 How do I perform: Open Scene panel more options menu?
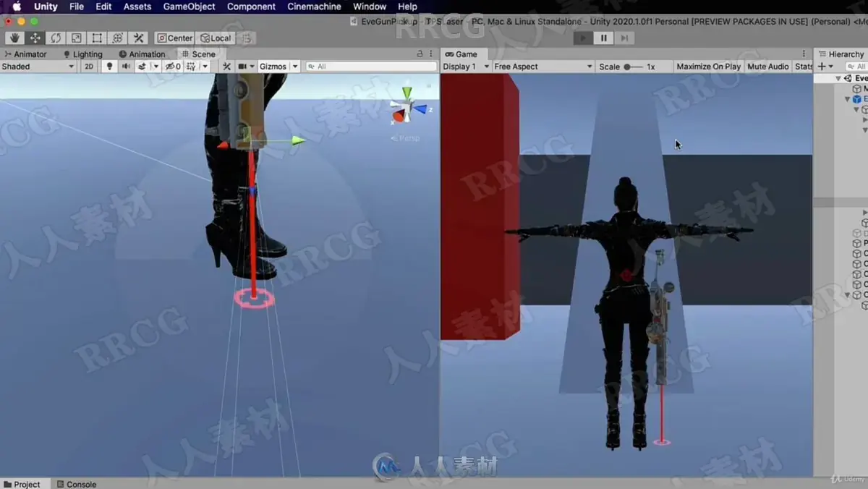tap(431, 54)
